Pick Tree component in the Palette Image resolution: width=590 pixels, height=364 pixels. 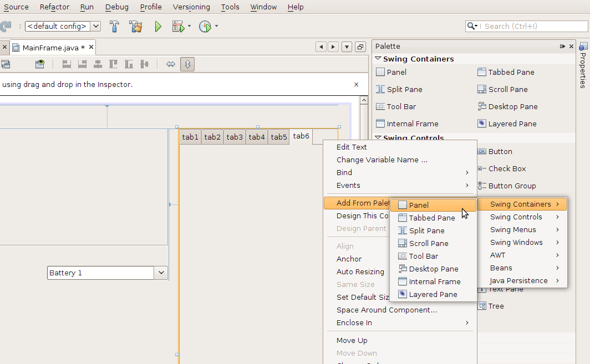491,306
